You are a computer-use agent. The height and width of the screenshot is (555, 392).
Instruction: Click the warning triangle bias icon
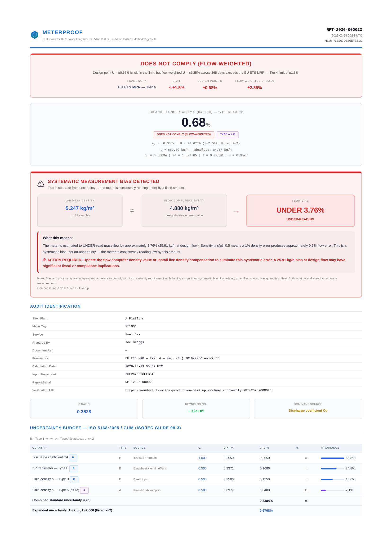pyautogui.click(x=41, y=184)
